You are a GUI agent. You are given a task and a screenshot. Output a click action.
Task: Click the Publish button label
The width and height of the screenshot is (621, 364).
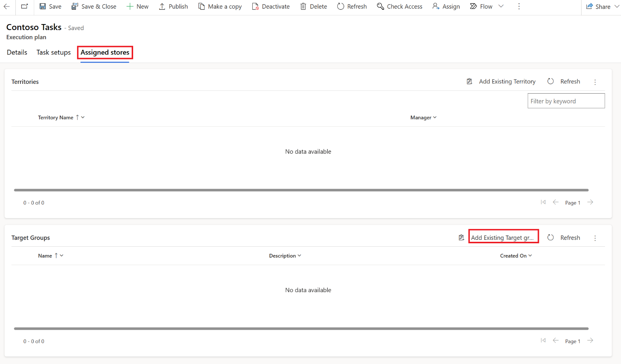click(x=178, y=6)
